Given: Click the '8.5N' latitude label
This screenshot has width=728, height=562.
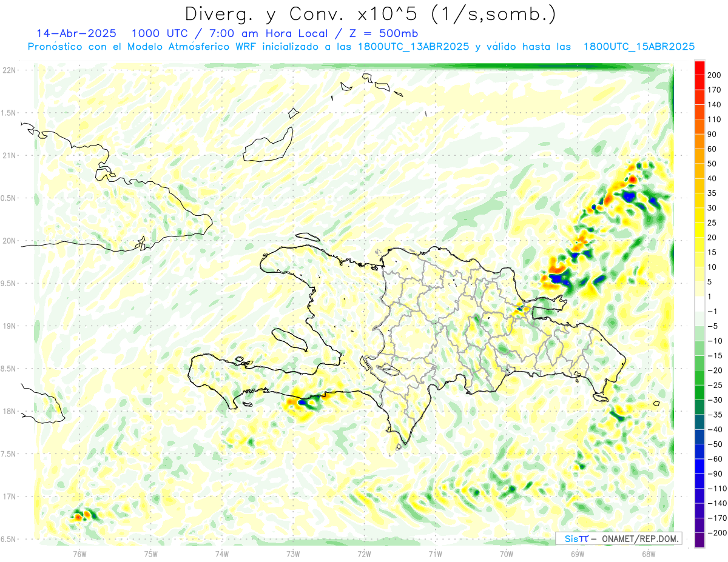Looking at the screenshot, I should coord(9,369).
